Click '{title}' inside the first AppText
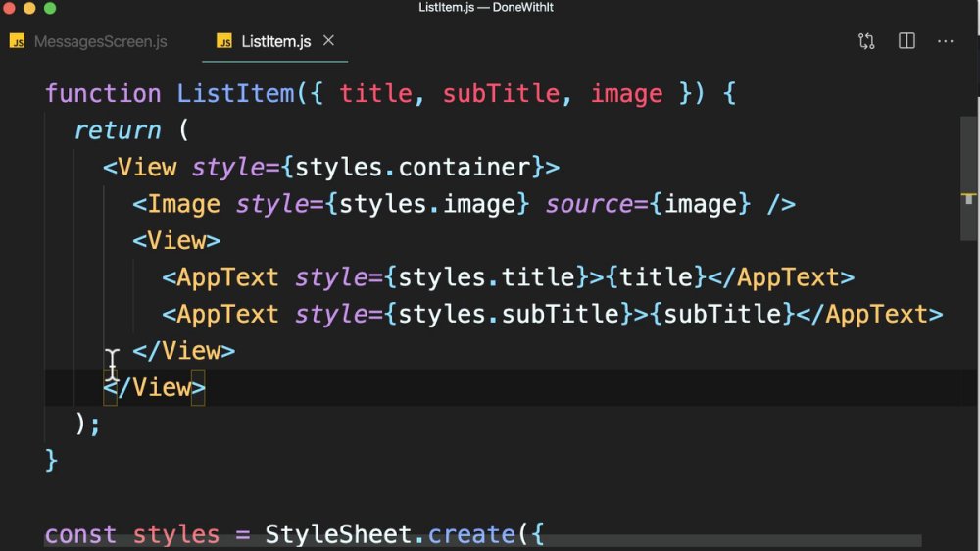 coord(657,277)
